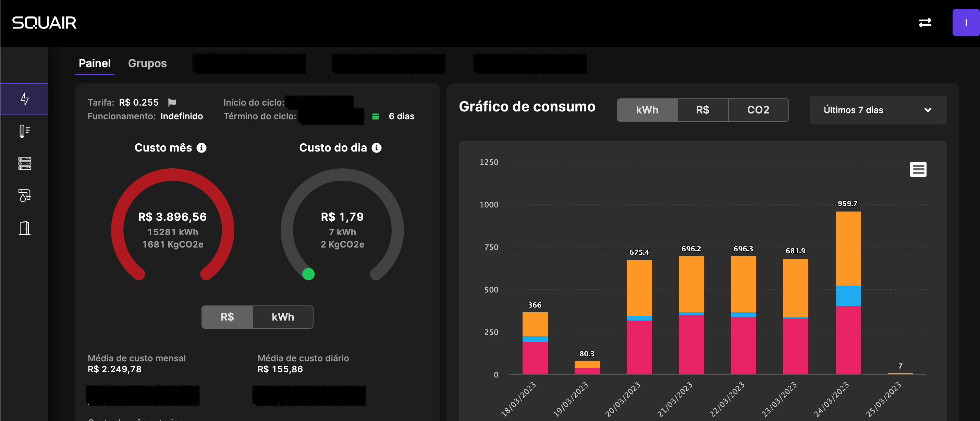Toggle cost display to kWh mode
This screenshot has width=980, height=421.
(282, 317)
